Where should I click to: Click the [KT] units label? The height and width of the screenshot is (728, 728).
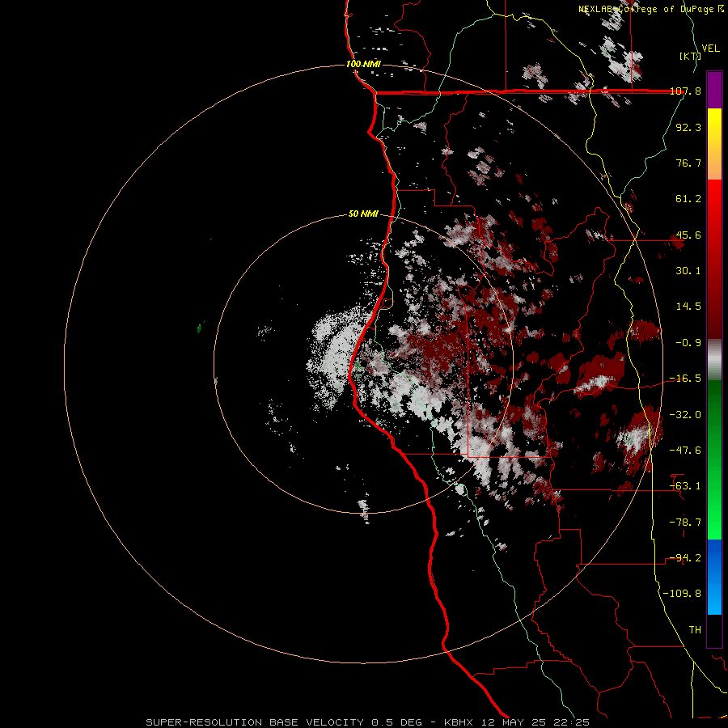pyautogui.click(x=690, y=56)
